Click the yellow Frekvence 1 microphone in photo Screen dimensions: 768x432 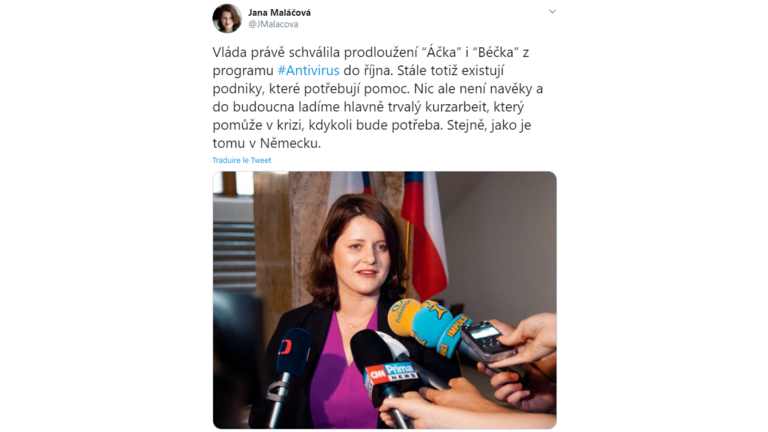(403, 317)
